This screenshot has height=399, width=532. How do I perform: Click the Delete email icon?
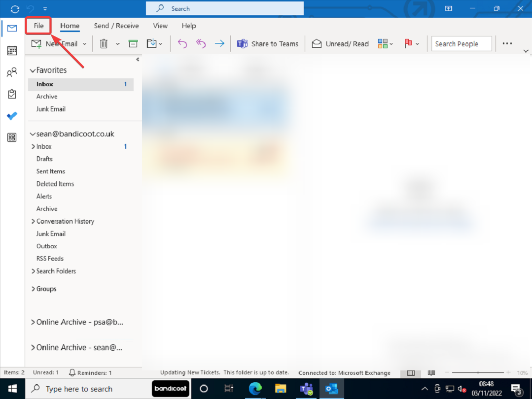tap(103, 43)
